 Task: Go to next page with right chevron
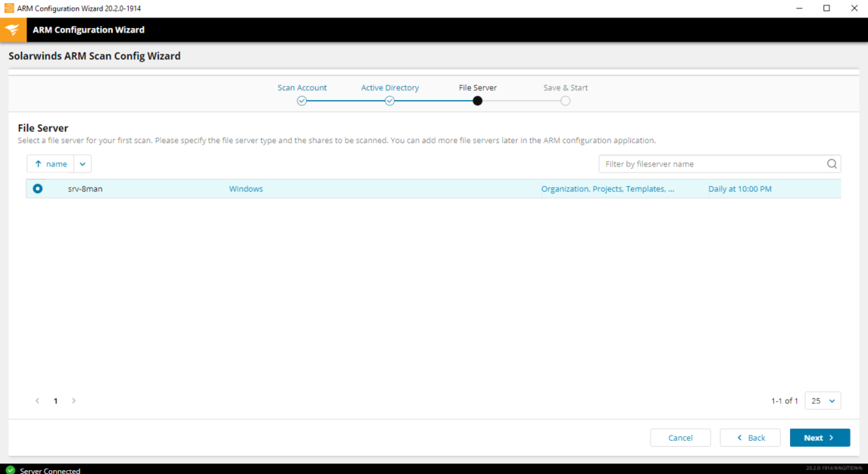(73, 401)
